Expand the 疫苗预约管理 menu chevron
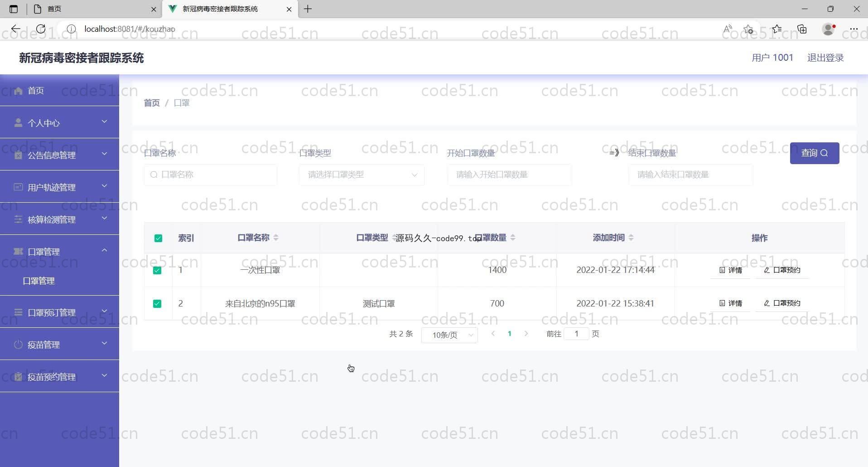The height and width of the screenshot is (467, 868). coord(105,375)
